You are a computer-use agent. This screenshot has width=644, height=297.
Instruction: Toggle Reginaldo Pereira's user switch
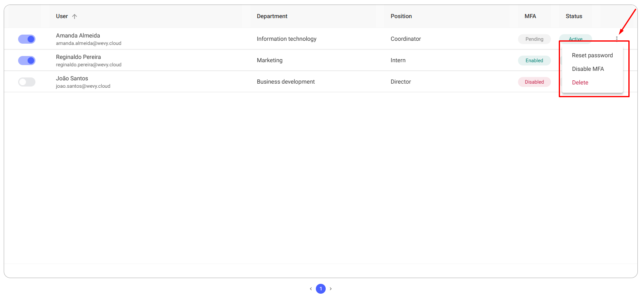pyautogui.click(x=27, y=61)
